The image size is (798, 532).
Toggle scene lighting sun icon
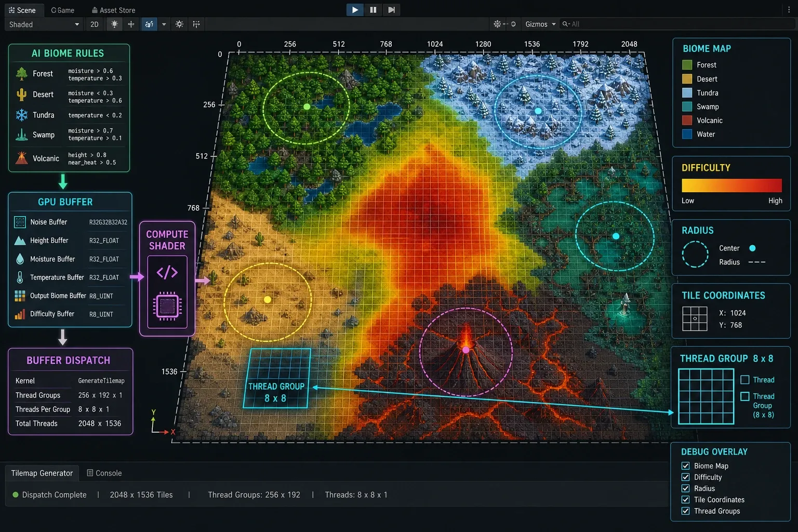[x=114, y=24]
